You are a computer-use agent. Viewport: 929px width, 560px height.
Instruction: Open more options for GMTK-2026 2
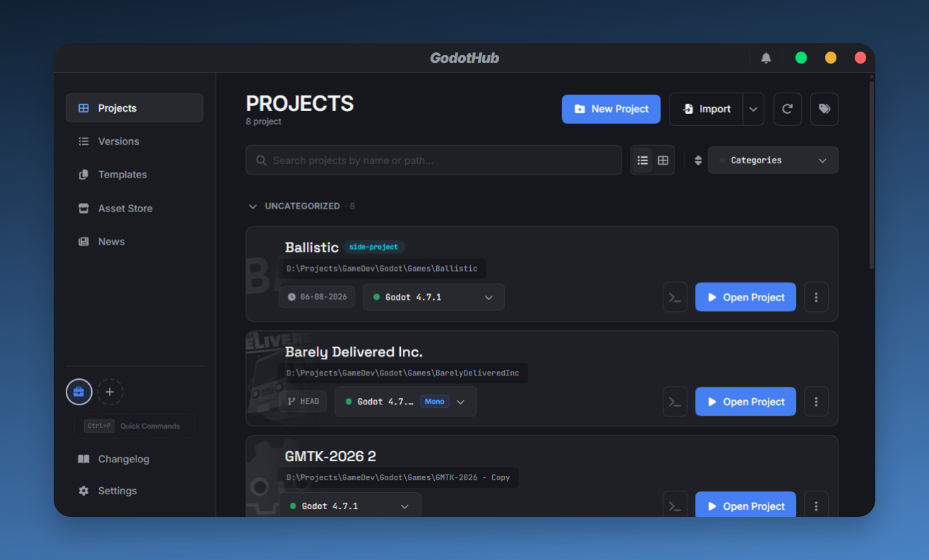817,506
